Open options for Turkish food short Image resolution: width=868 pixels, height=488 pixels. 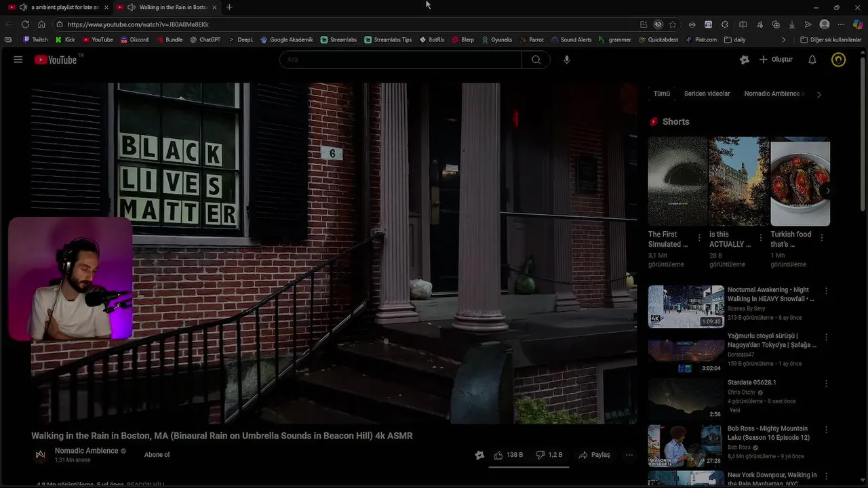(822, 238)
